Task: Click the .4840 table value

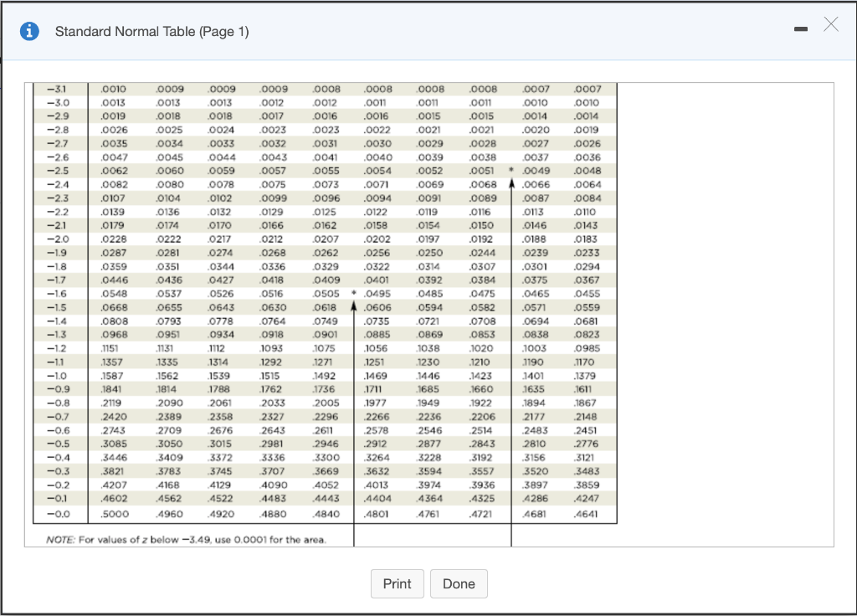Action: click(x=326, y=514)
